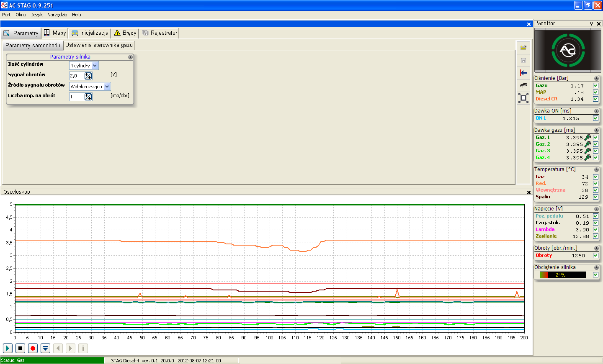The height and width of the screenshot is (364, 603).
Task: Collapse Dawka gazu [ms] section
Action: click(596, 131)
